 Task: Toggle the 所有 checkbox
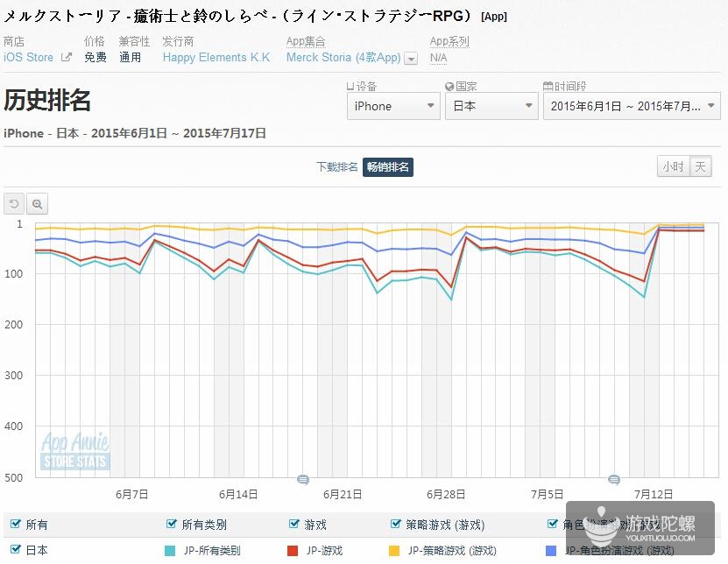click(x=15, y=525)
